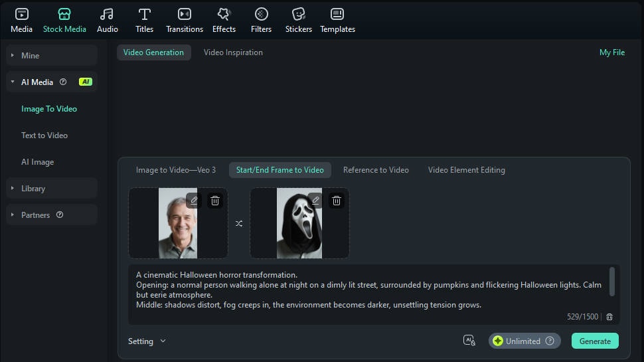Click the 529/1500 character counter
This screenshot has width=644, height=362.
(x=582, y=317)
